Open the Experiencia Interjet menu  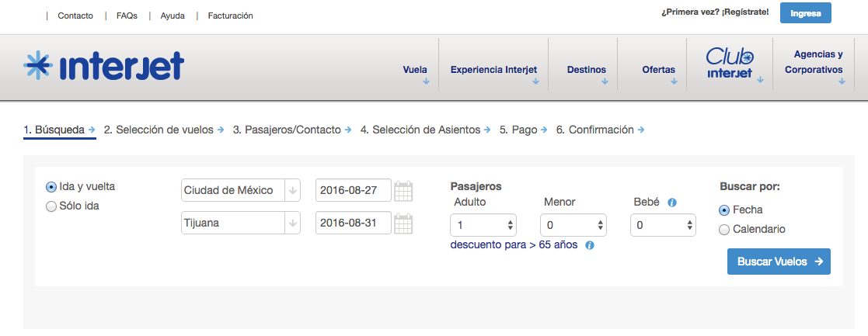pos(493,70)
